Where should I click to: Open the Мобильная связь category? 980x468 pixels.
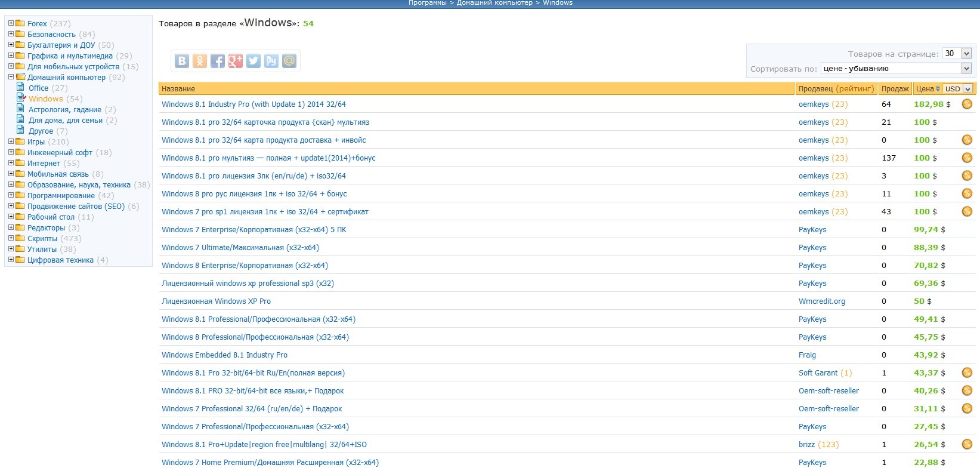[58, 174]
